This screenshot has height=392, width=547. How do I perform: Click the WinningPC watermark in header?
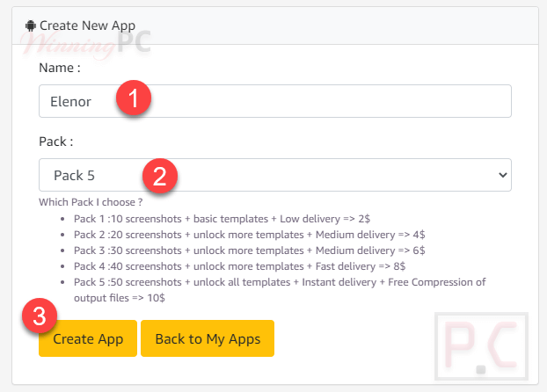[x=86, y=44]
